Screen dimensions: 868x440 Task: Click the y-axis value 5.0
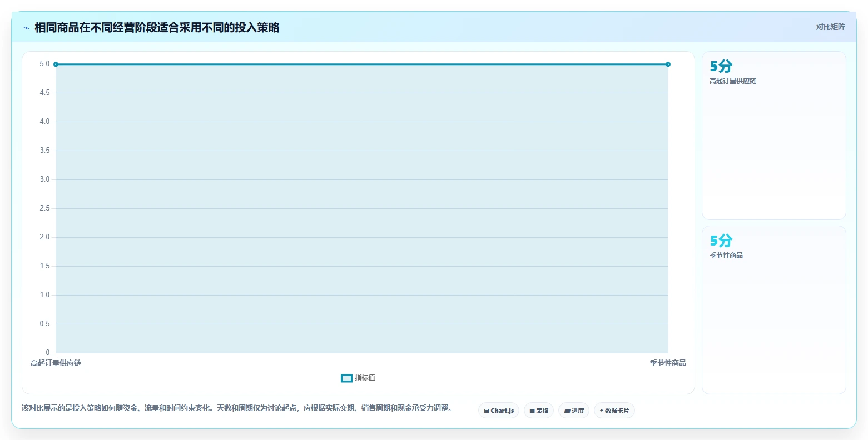[x=44, y=64]
